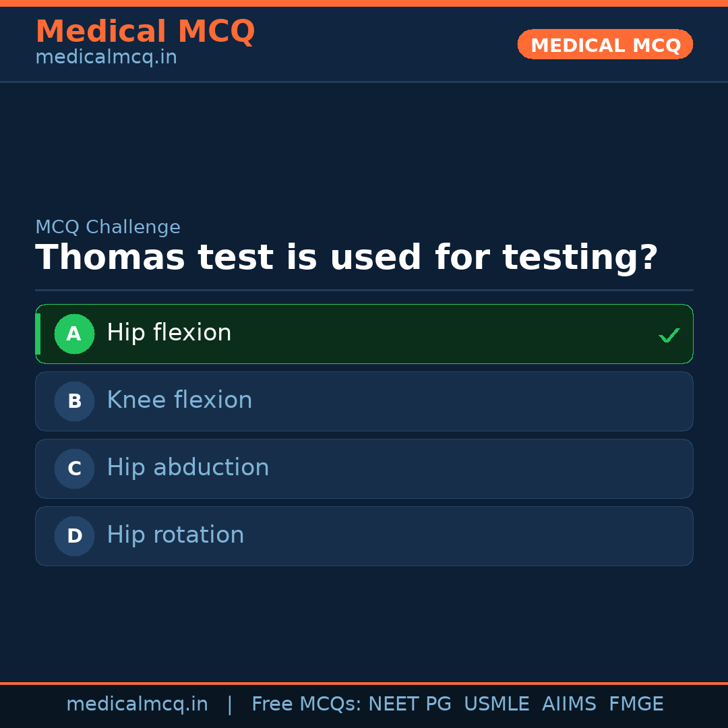This screenshot has width=728, height=728.
Task: Click the orange divider bar above the footer
Action: [364, 682]
